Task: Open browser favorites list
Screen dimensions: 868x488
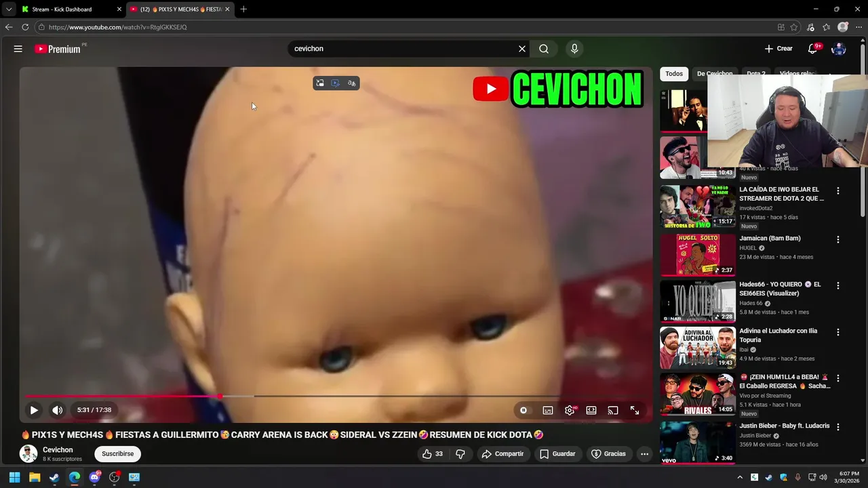Action: 826,27
